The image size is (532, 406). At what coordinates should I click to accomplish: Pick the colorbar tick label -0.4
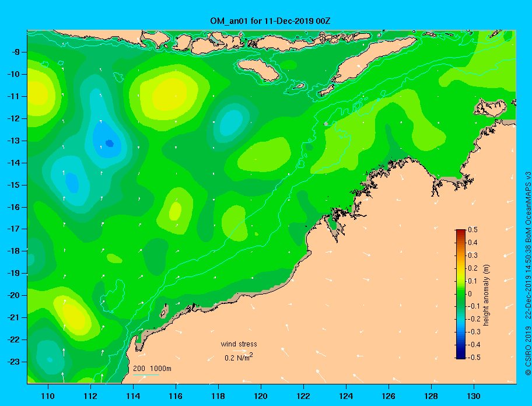474,345
